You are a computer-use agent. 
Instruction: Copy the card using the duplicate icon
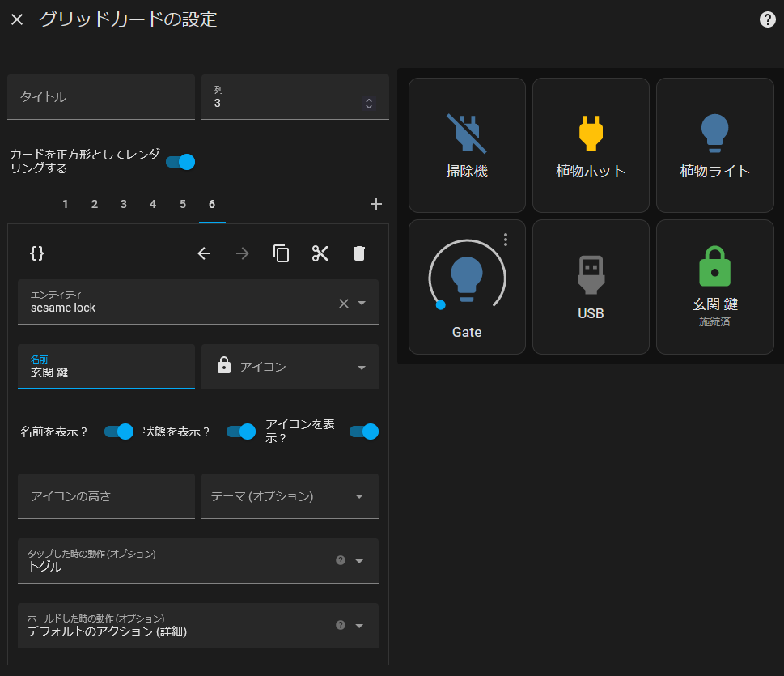click(281, 253)
